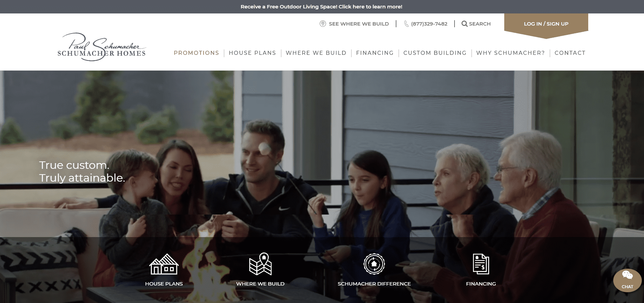Click the Schumacher Difference circular badge icon
The width and height of the screenshot is (644, 303).
coord(374,264)
